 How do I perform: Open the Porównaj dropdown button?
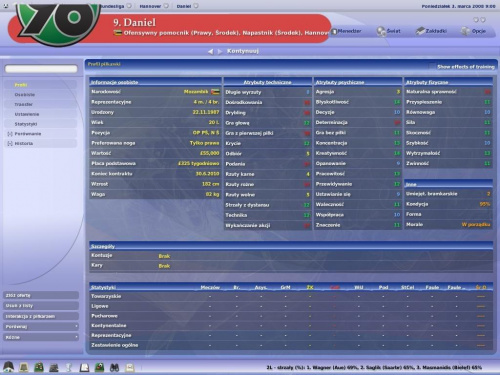pos(41,327)
